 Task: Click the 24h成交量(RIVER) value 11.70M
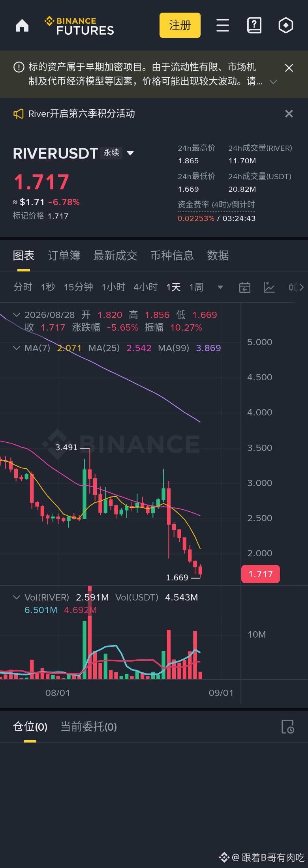242,161
